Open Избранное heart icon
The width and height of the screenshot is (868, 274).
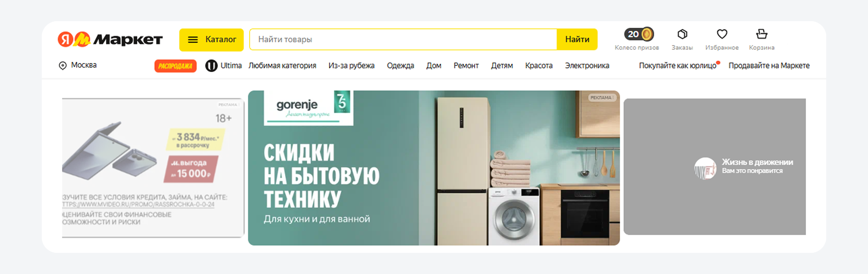(722, 34)
